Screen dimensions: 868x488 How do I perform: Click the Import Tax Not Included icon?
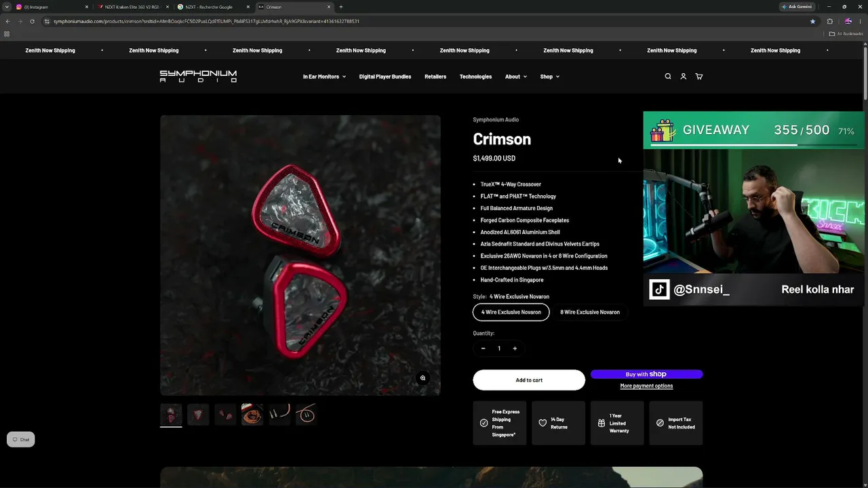(660, 423)
